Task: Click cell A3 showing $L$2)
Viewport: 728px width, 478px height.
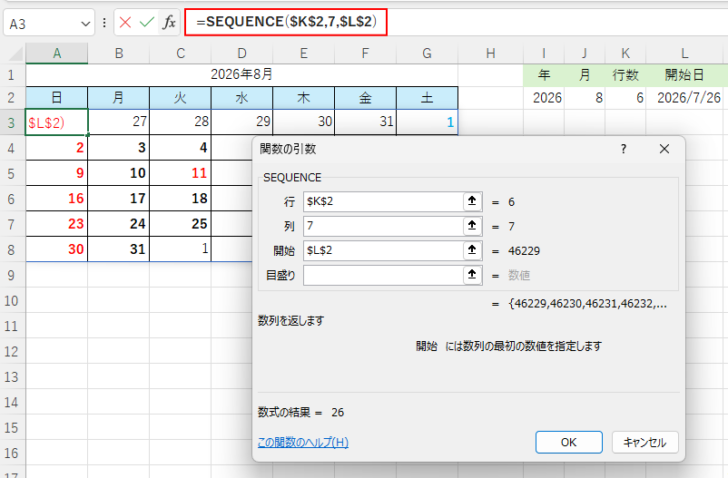Action: tap(57, 123)
